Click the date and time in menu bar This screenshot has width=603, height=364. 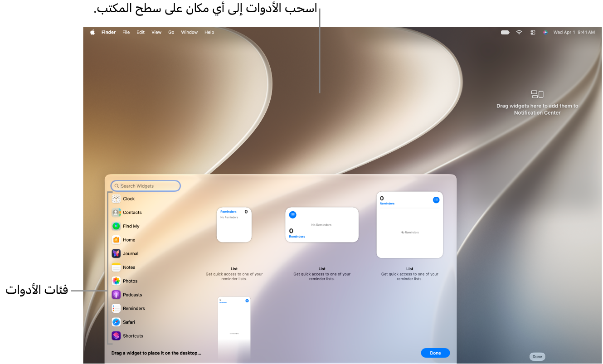point(574,32)
